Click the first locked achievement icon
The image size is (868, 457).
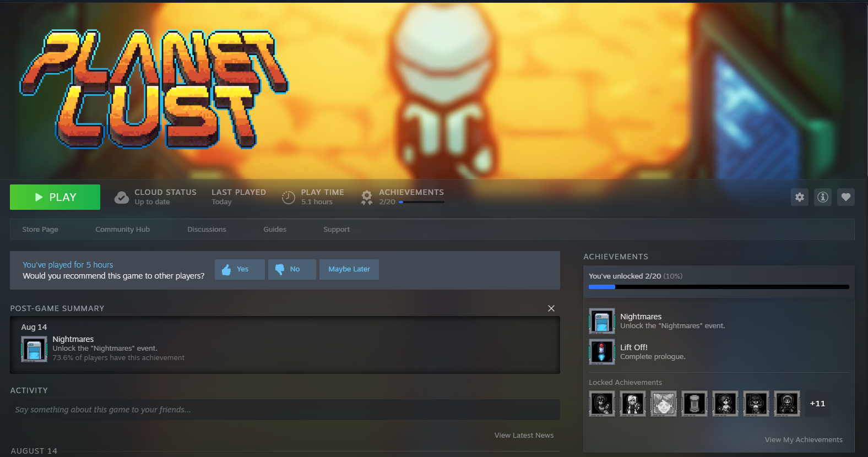click(x=602, y=404)
